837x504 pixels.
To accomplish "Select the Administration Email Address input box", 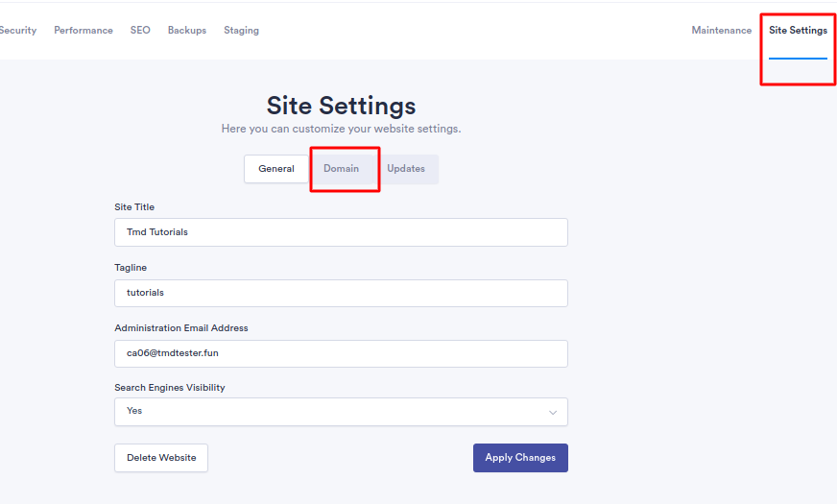I will click(x=341, y=353).
